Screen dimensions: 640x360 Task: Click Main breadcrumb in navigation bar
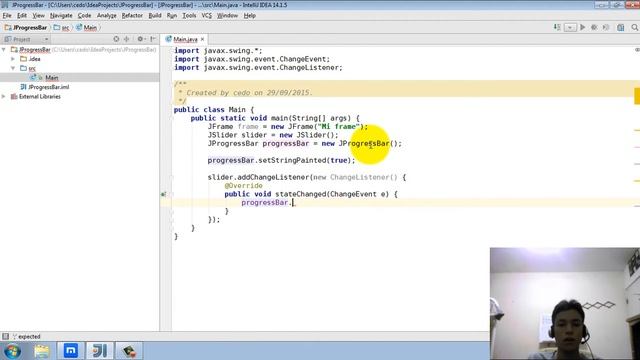pyautogui.click(x=87, y=28)
